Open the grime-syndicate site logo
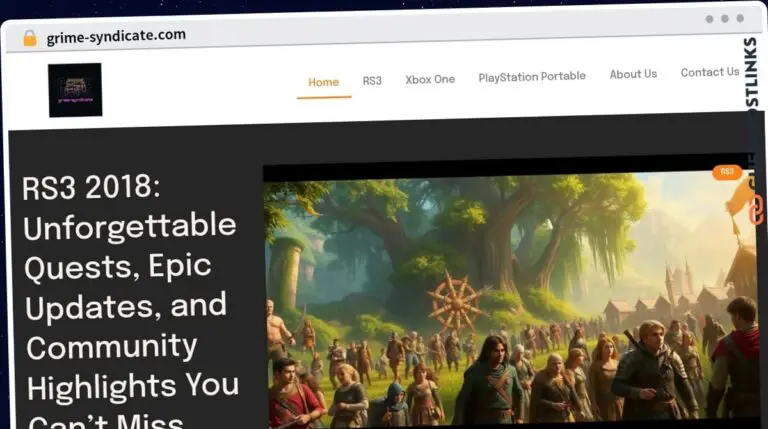 point(75,90)
